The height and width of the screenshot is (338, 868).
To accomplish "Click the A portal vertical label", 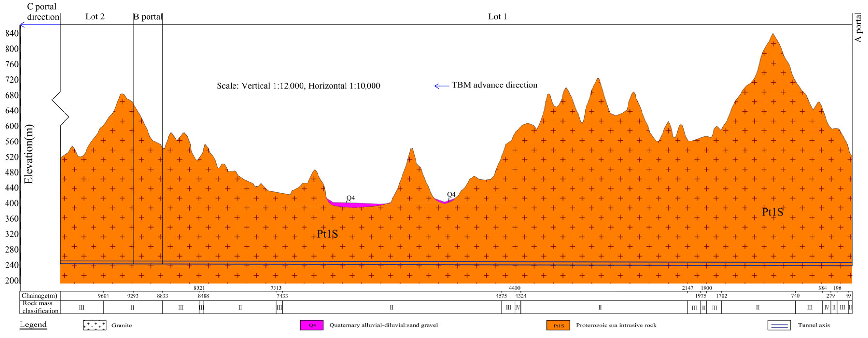I will click(858, 28).
